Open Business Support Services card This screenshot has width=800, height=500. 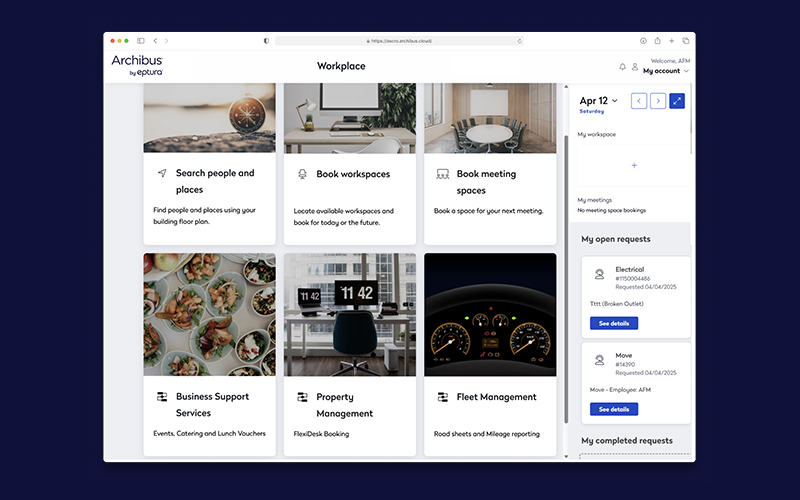click(x=209, y=355)
